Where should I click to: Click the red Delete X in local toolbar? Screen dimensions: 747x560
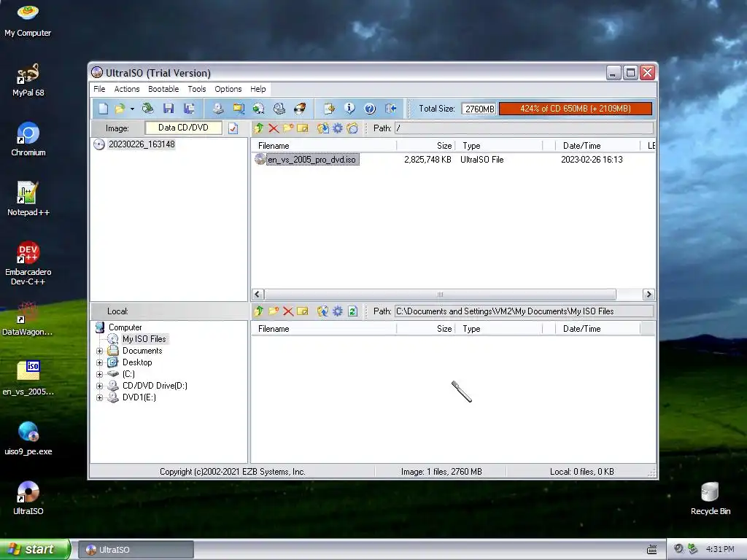[288, 311]
